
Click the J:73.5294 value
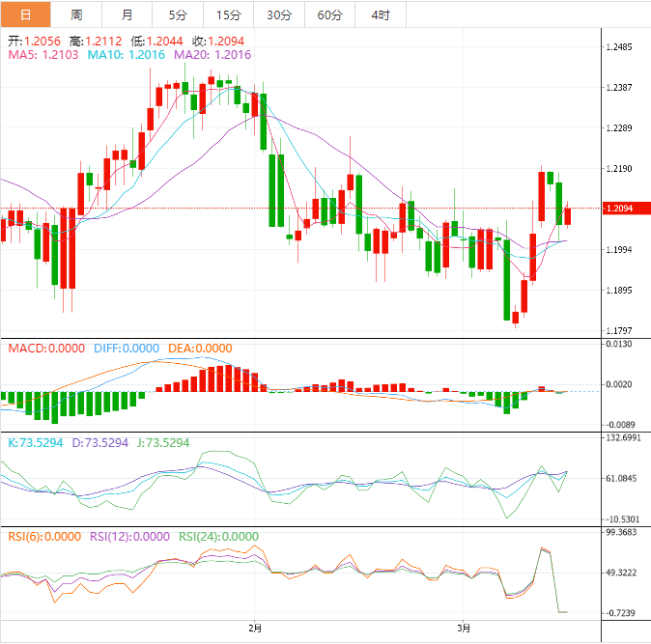pyautogui.click(x=163, y=443)
